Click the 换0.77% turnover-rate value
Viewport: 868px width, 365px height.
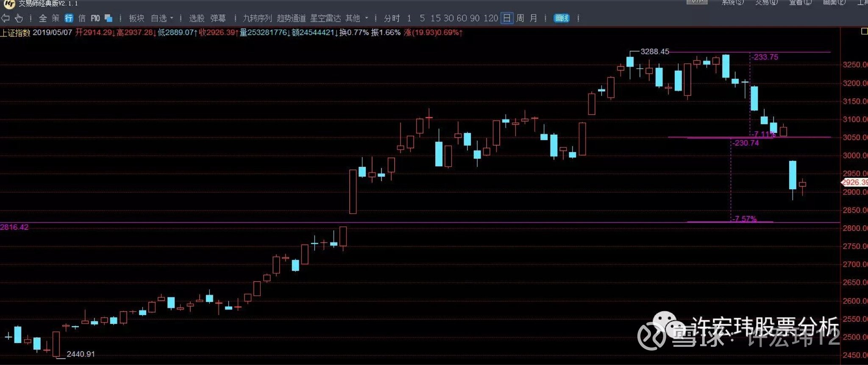[354, 33]
